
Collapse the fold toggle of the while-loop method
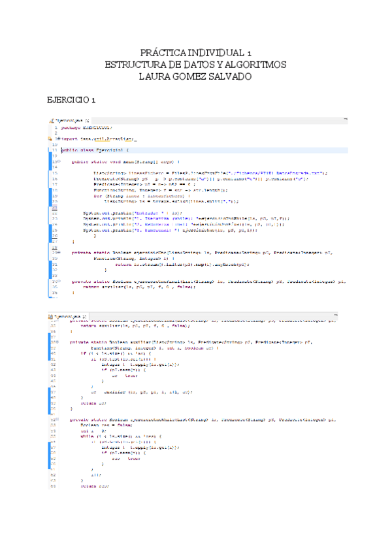tap(56, 419)
